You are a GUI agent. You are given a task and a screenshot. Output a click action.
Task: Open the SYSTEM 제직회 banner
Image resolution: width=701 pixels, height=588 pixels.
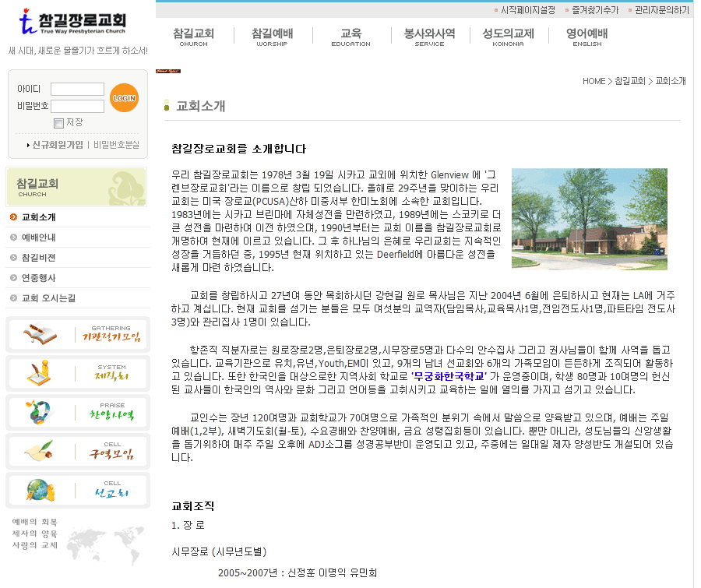77,373
